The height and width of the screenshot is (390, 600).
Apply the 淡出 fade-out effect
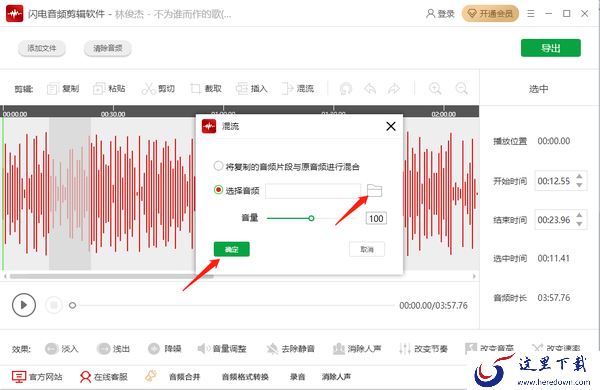click(113, 349)
